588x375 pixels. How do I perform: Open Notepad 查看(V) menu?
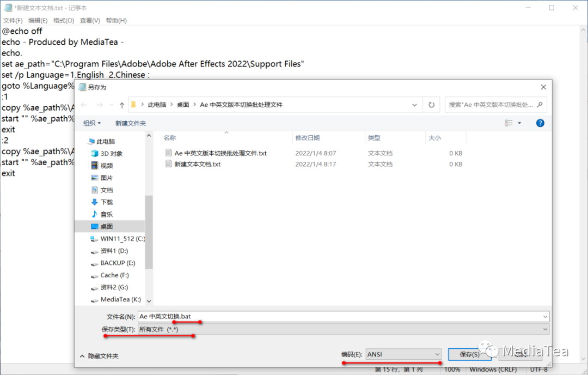click(x=90, y=20)
